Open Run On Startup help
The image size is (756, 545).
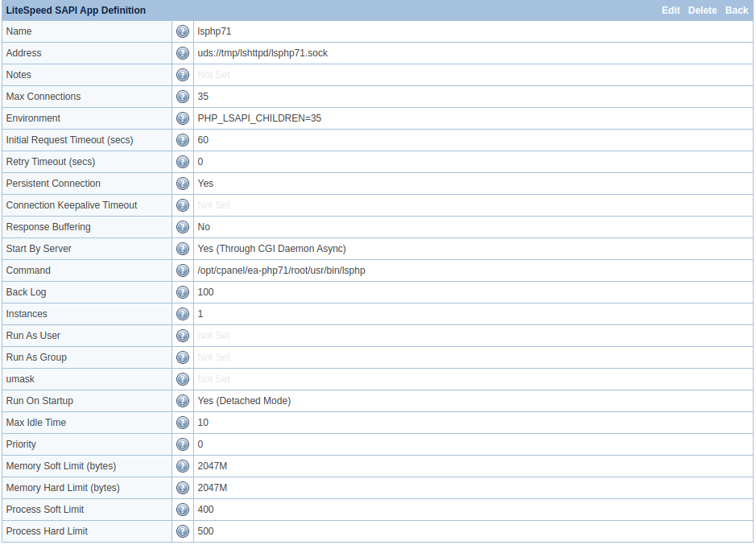coord(183,400)
